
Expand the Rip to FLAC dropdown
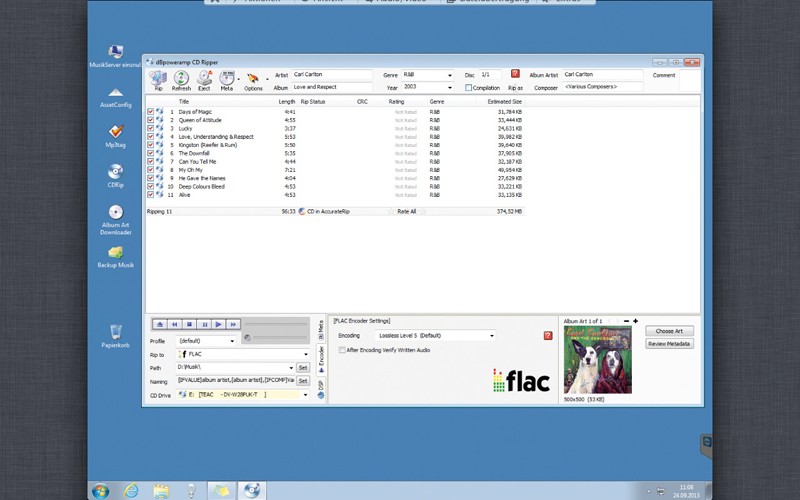[x=305, y=354]
